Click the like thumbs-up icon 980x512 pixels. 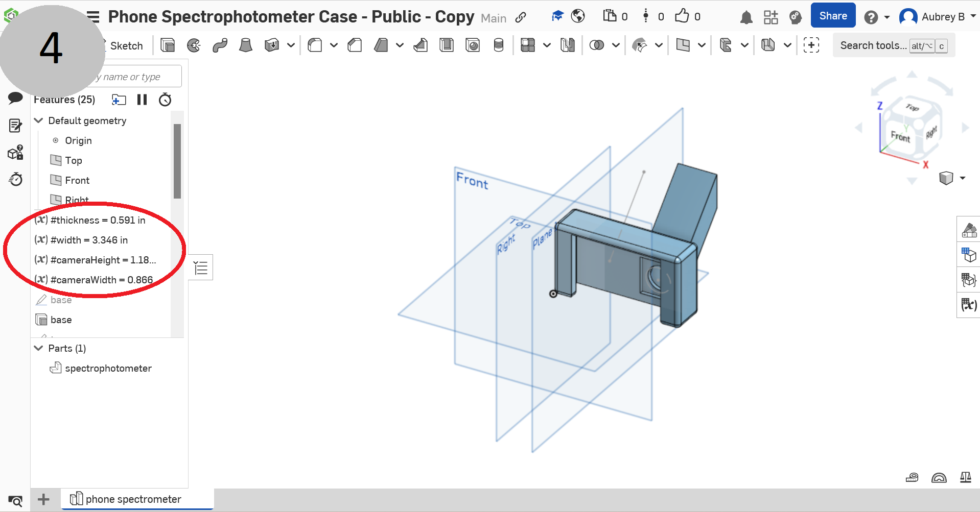[682, 16]
